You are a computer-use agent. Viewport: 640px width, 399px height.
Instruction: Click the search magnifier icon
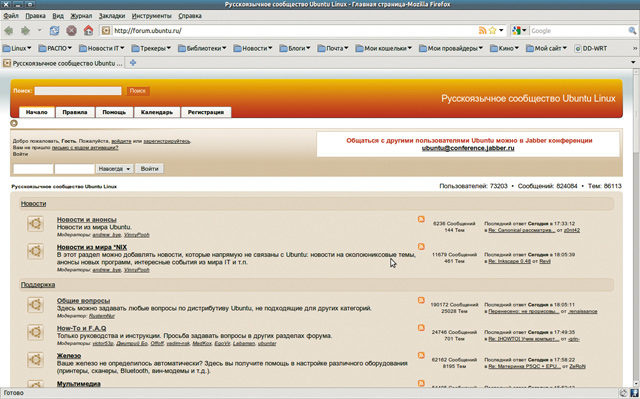(x=632, y=31)
